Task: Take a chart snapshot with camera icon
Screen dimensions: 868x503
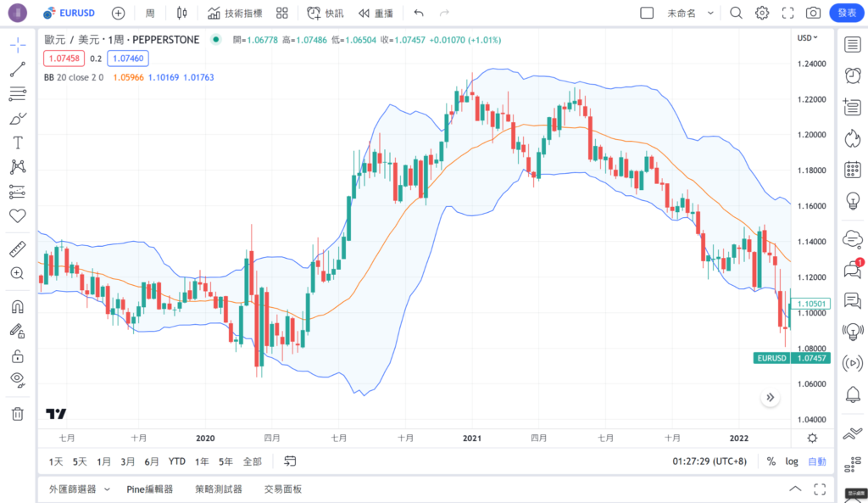Action: tap(813, 13)
